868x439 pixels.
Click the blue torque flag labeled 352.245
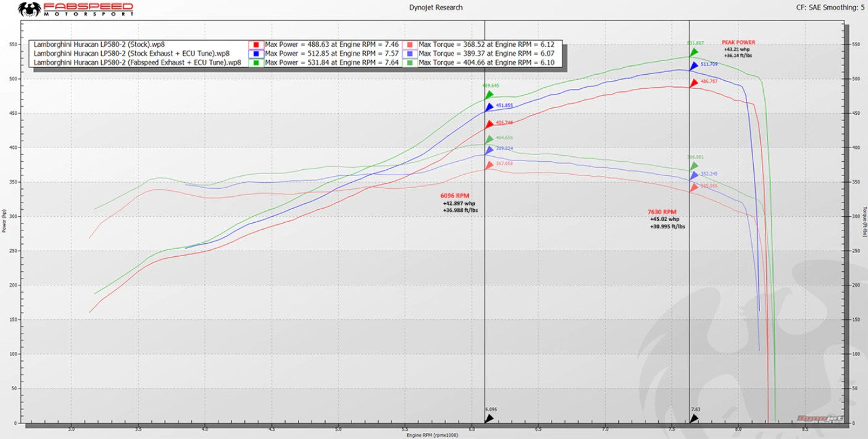pos(693,175)
